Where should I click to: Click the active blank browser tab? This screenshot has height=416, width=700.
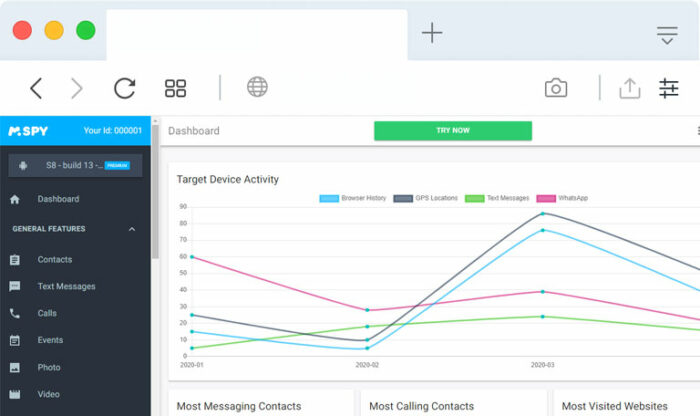pyautogui.click(x=257, y=34)
